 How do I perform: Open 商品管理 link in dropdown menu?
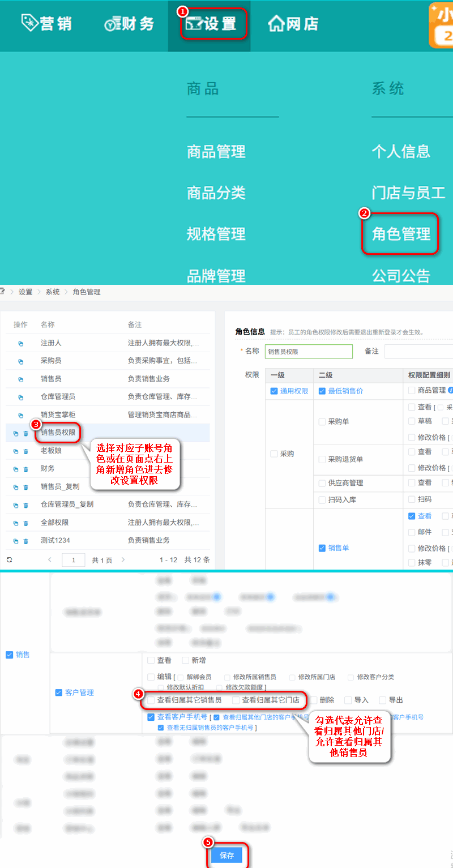click(216, 152)
